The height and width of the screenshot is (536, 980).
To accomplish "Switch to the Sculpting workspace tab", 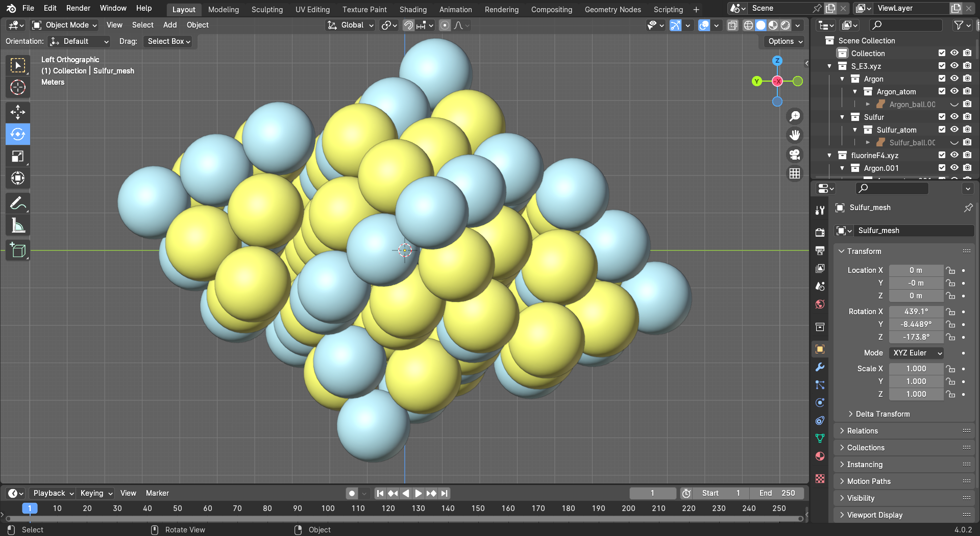I will (x=267, y=10).
